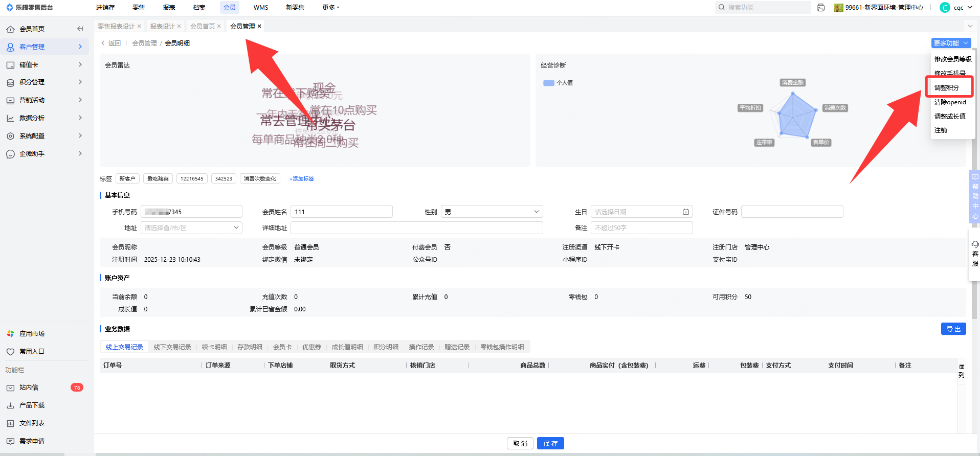Expand the 储值卡 sidebar chevron
The image size is (980, 456).
pos(80,64)
